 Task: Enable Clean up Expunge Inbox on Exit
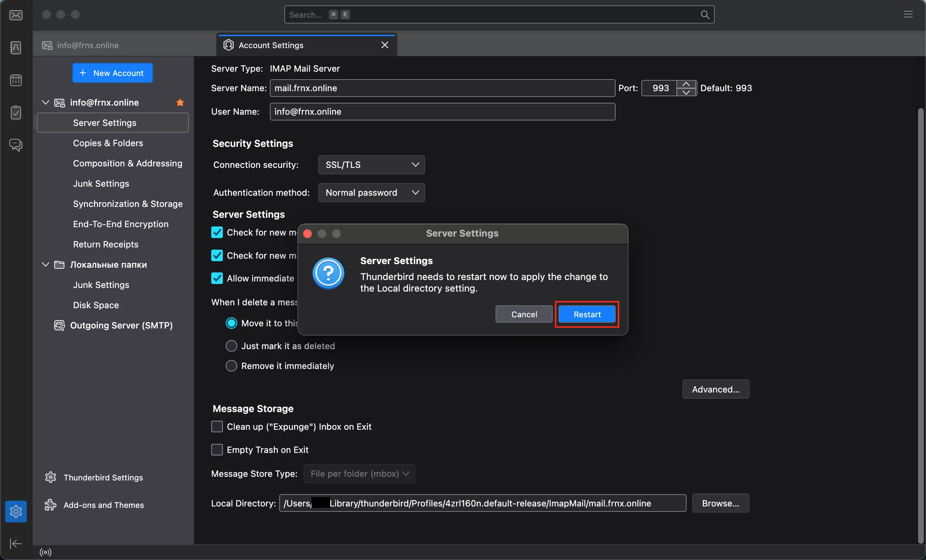[217, 427]
